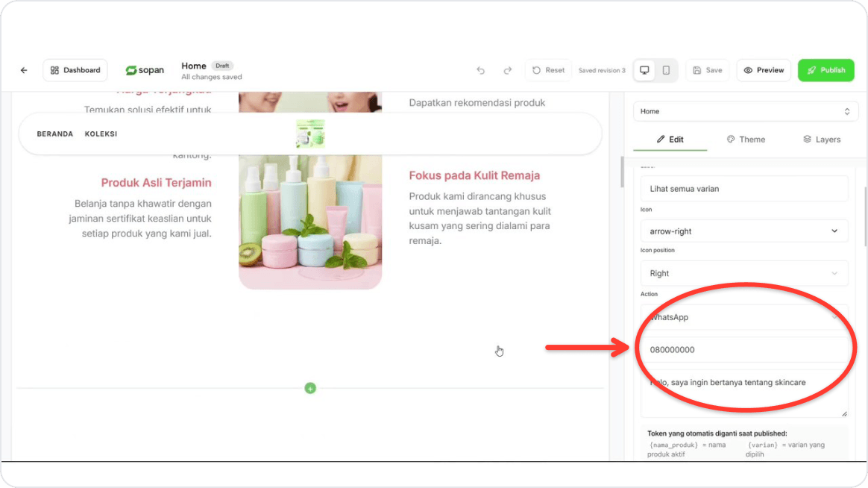Viewport: 868px width, 488px height.
Task: Click the 'All changes saved' status text
Action: pyautogui.click(x=212, y=77)
